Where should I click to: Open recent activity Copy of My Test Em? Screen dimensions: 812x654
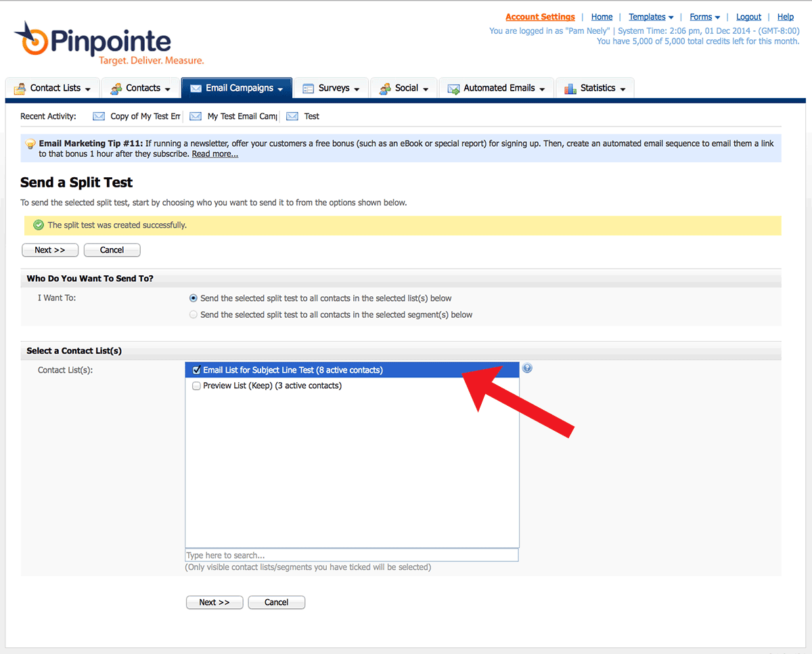coord(145,116)
